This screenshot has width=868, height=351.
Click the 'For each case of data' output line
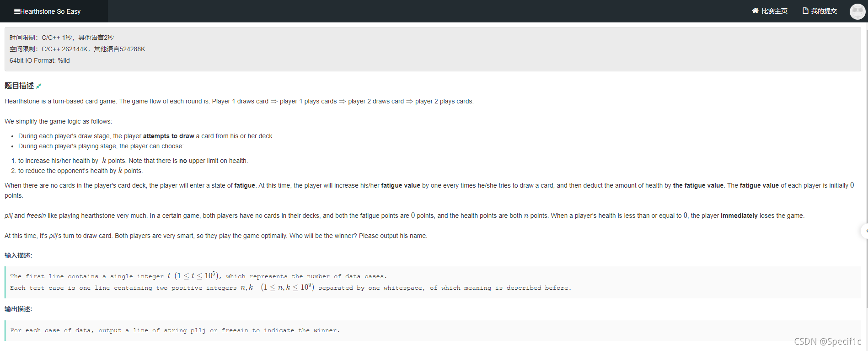coord(175,330)
